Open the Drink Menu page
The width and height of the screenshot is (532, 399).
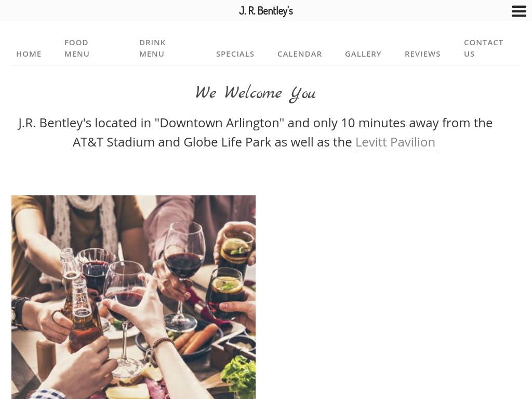(152, 48)
